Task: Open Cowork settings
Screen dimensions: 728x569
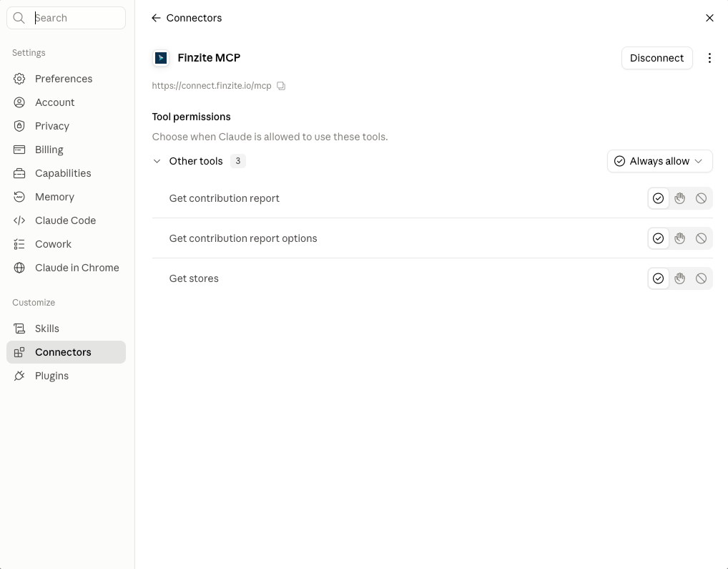Action: click(x=66, y=244)
